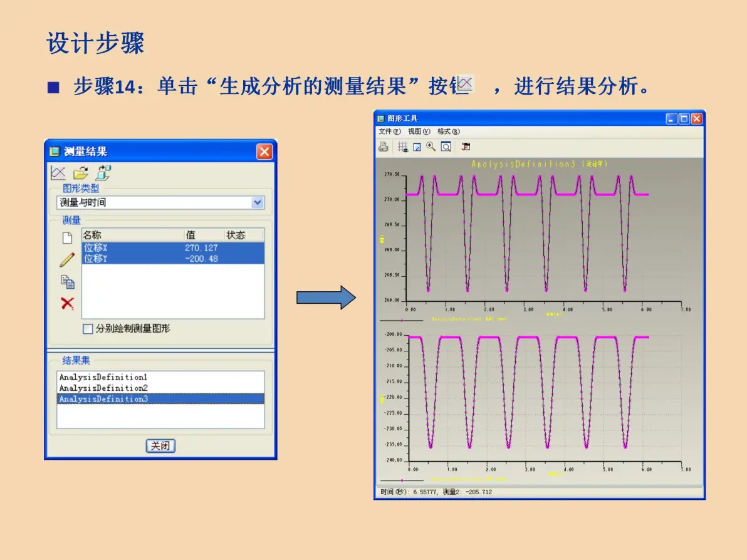Click the graph-the-measure icon in 测量结果
Screen dimensions: 747x560
pos(58,173)
